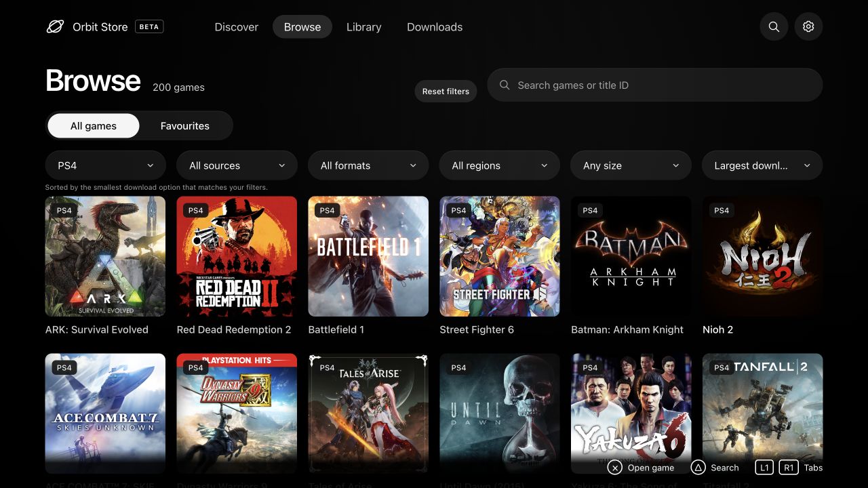Image resolution: width=868 pixels, height=488 pixels.
Task: Click the "200 games" count text
Action: click(178, 87)
